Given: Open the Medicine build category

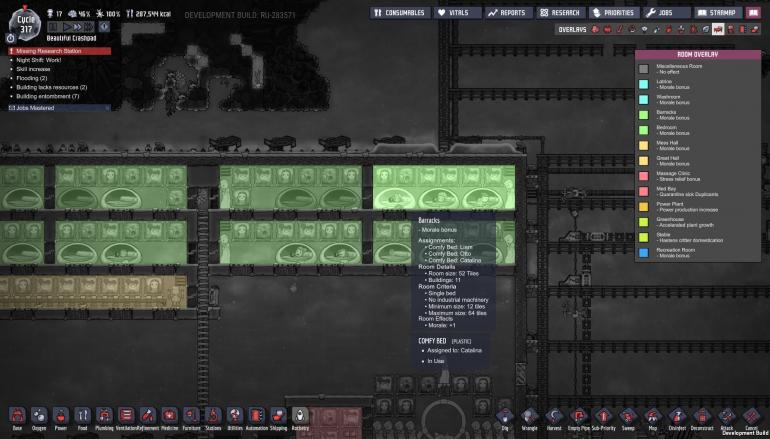Looking at the screenshot, I should coord(169,416).
